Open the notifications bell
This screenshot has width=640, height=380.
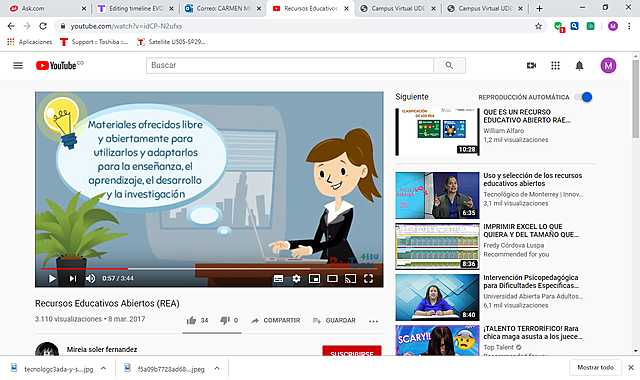[579, 65]
